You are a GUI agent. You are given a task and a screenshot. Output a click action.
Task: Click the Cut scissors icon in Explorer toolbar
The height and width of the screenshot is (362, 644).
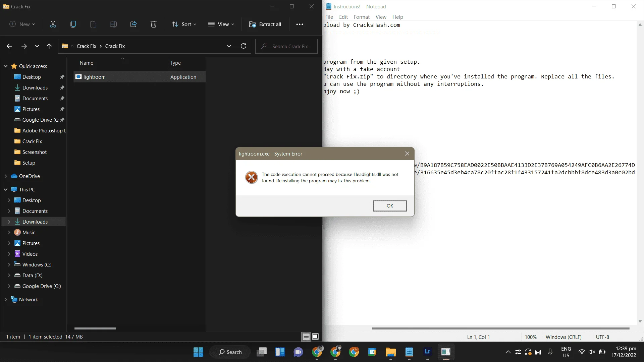[53, 24]
